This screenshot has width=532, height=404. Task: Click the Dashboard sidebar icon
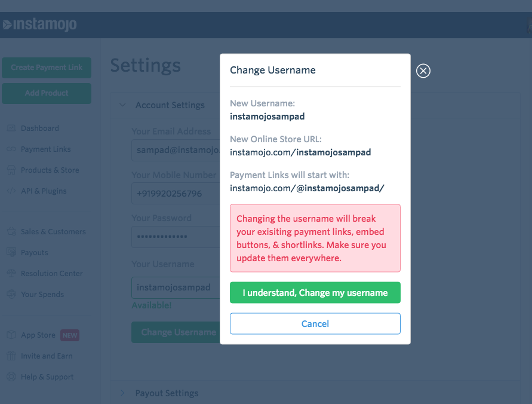click(x=11, y=128)
